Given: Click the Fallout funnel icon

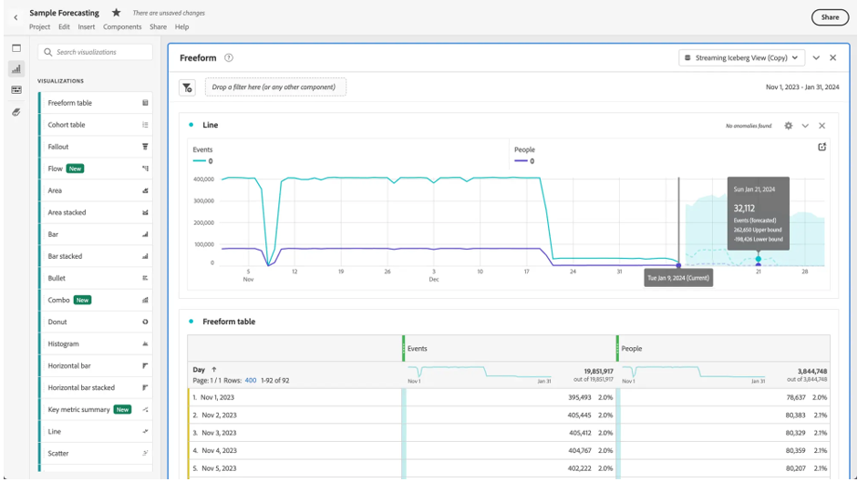Looking at the screenshot, I should (x=145, y=147).
